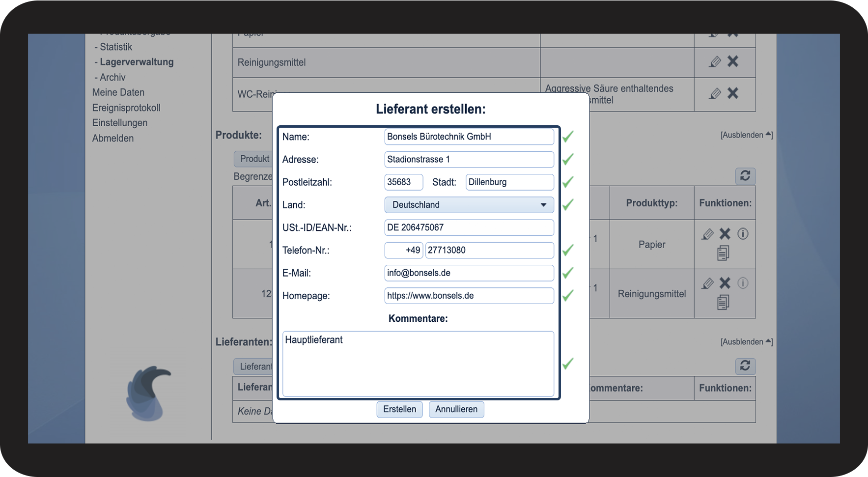The image size is (868, 477).
Task: Click the Kommentare textarea with Hauptlieferant
Action: pyautogui.click(x=418, y=364)
